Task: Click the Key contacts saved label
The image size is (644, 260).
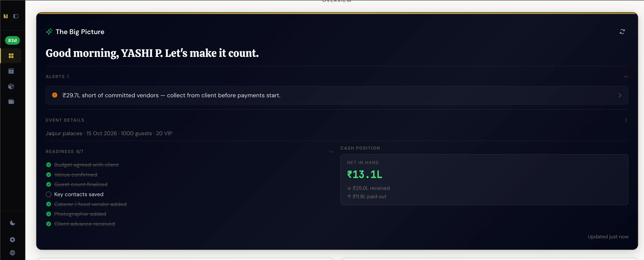Action: tap(79, 194)
